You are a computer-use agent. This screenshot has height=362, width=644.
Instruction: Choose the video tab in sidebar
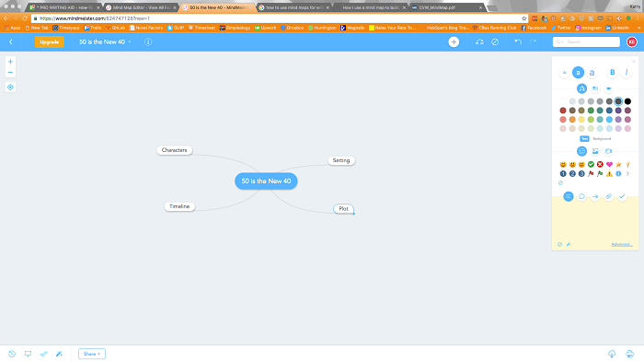point(609,151)
